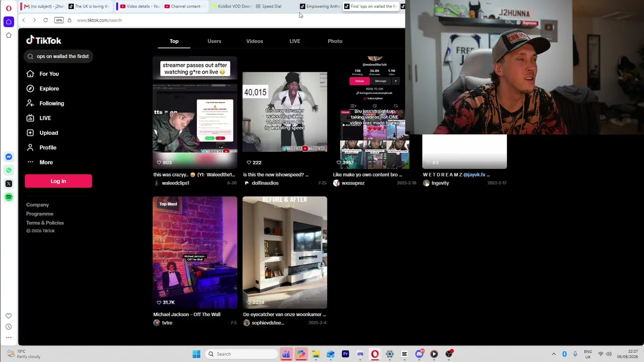Select the Top search results tab
Screen dimensions: 644x362
pos(174,41)
